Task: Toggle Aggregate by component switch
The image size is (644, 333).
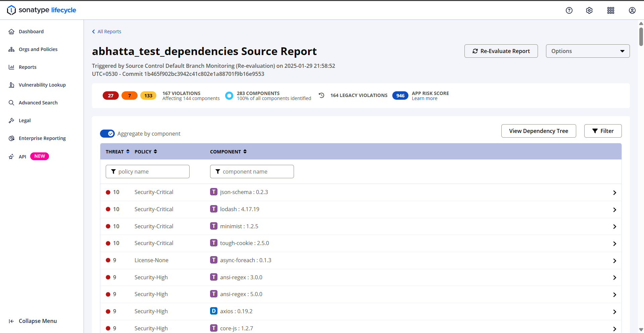Action: click(107, 134)
